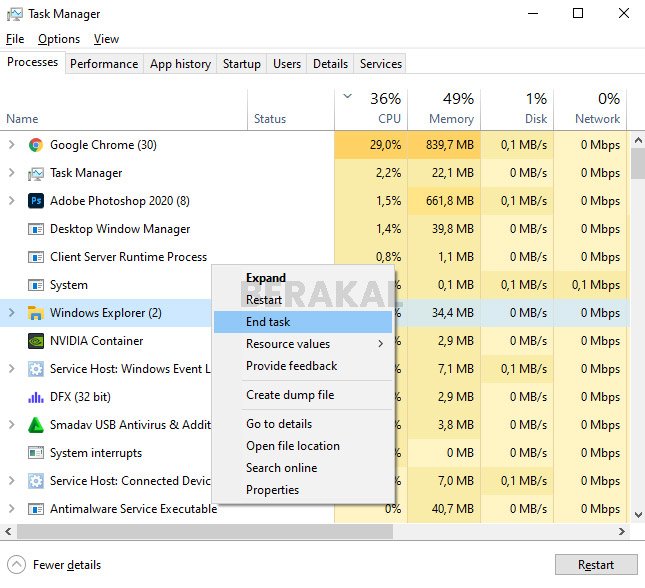Screen dimensions: 645x588
Task: Click the vertical scrollbar up arrow
Action: pyautogui.click(x=638, y=141)
